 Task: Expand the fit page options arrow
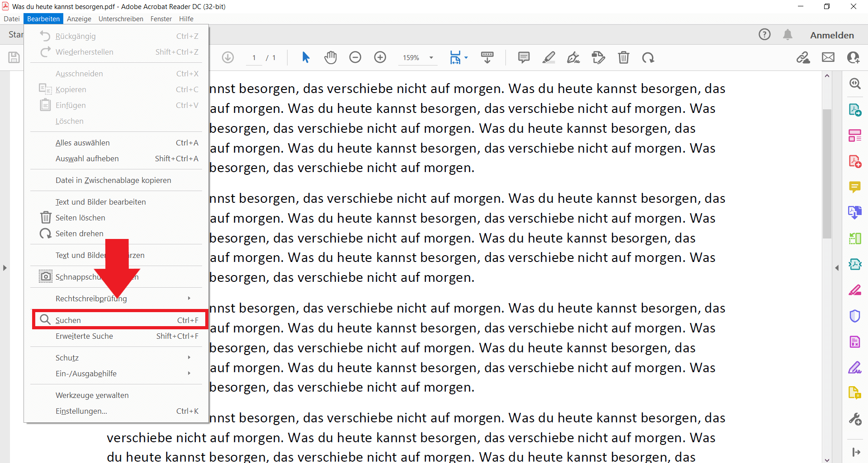click(x=466, y=58)
